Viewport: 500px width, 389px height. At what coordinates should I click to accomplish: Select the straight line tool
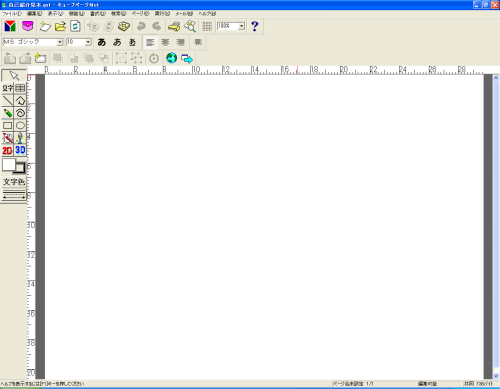[8, 100]
